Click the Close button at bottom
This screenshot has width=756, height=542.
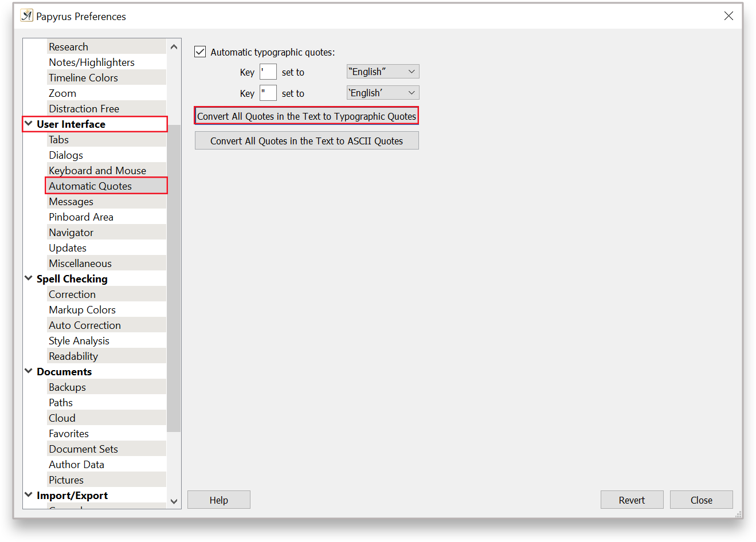tap(702, 500)
